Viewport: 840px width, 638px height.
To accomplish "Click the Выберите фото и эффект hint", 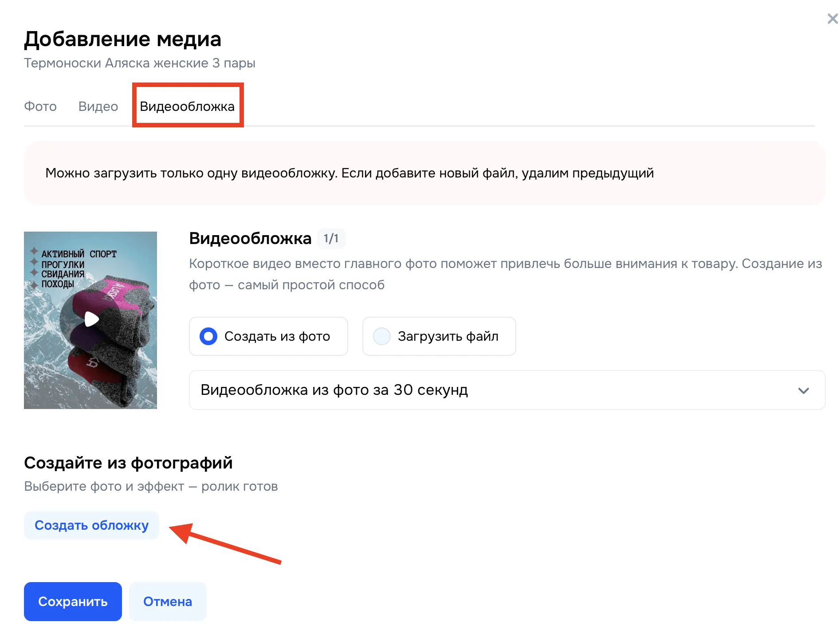I will [x=151, y=486].
